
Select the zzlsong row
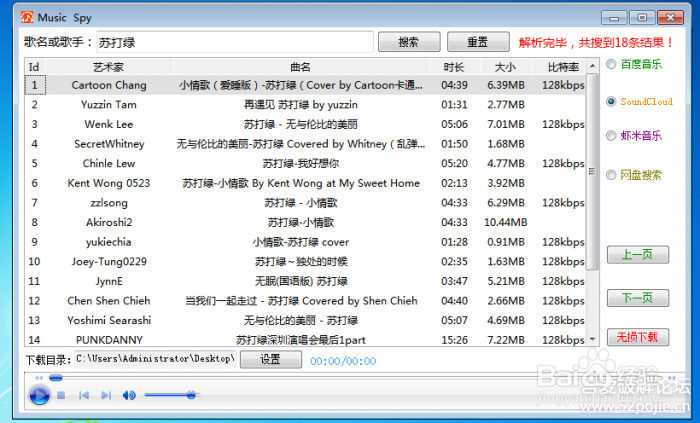coord(305,203)
